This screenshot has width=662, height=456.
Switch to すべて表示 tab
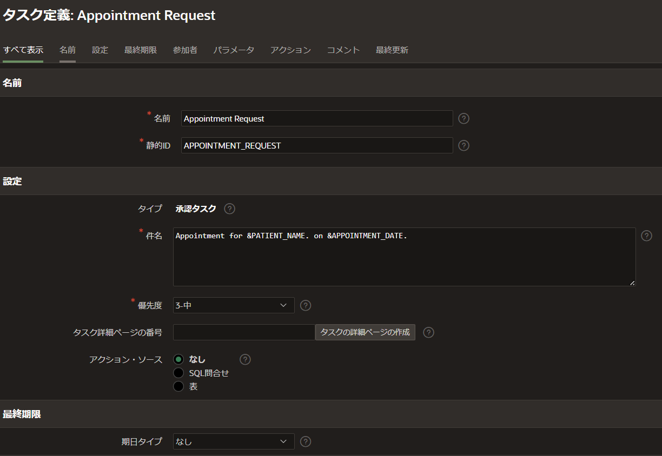point(23,50)
